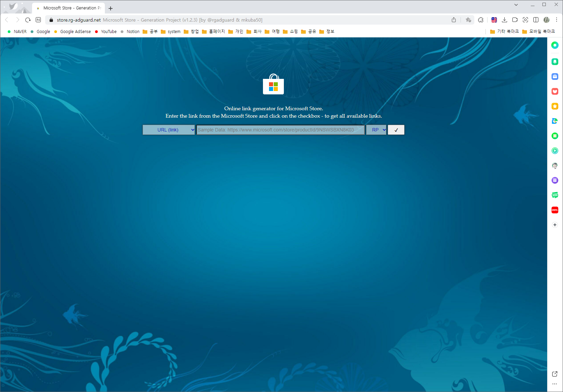
Task: Open the green play button sidebar icon
Action: tap(555, 151)
